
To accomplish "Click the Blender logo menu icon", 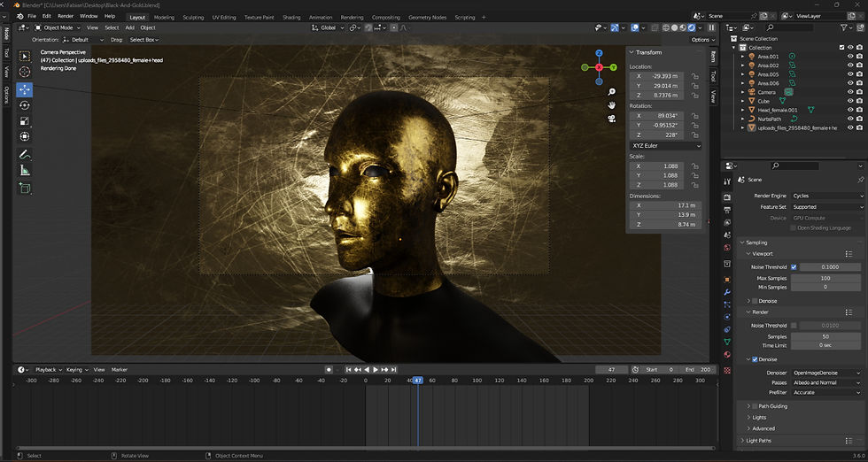I will click(19, 17).
